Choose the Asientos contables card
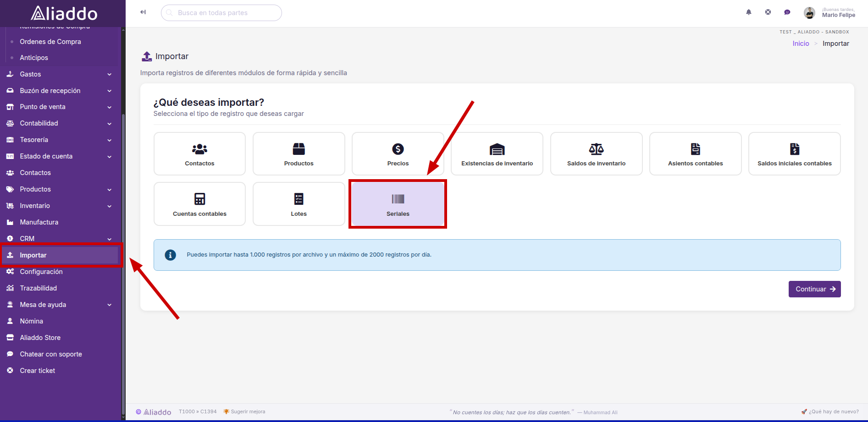Screen dimensions: 868x422 [x=696, y=154]
